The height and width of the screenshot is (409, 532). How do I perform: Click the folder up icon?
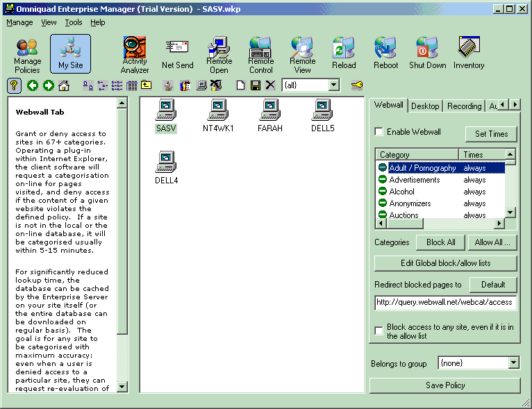coord(147,85)
